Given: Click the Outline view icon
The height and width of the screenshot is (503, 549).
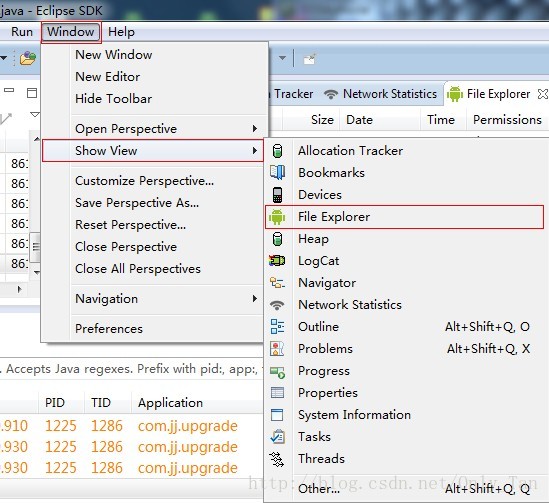Looking at the screenshot, I should click(277, 327).
